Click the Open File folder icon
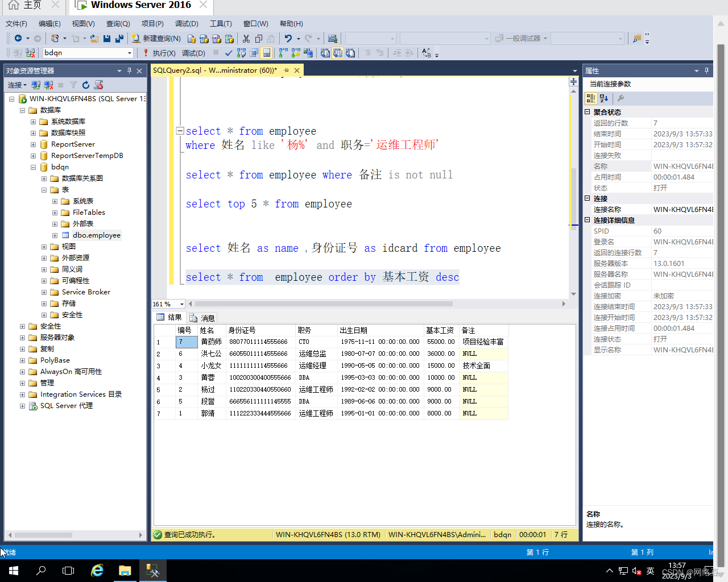Image resolution: width=728 pixels, height=582 pixels. click(x=94, y=38)
